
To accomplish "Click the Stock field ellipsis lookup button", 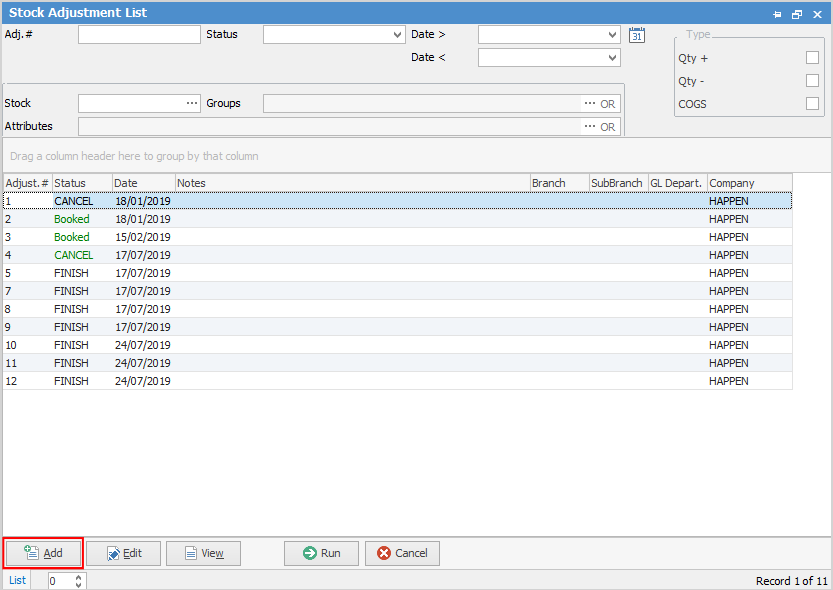I will (x=192, y=103).
